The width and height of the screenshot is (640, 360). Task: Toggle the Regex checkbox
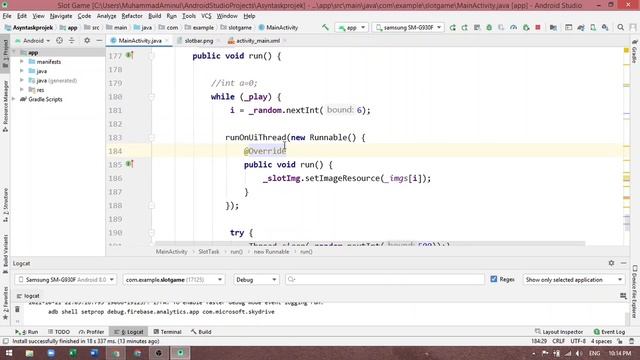pos(494,279)
